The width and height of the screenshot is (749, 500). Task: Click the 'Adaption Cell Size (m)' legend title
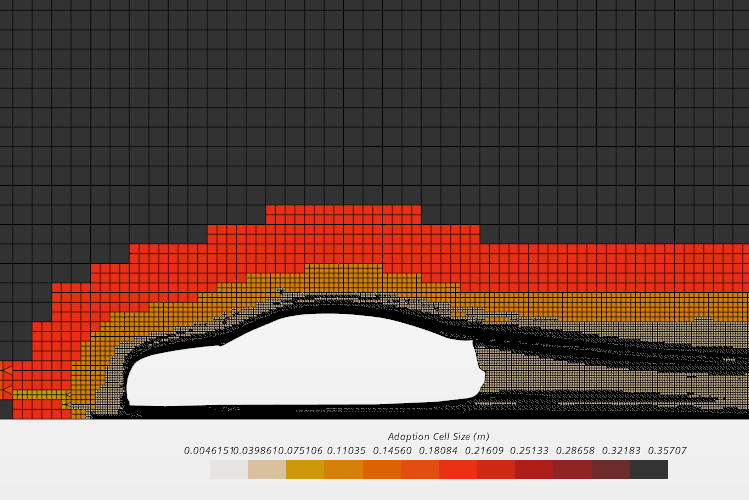pyautogui.click(x=439, y=436)
